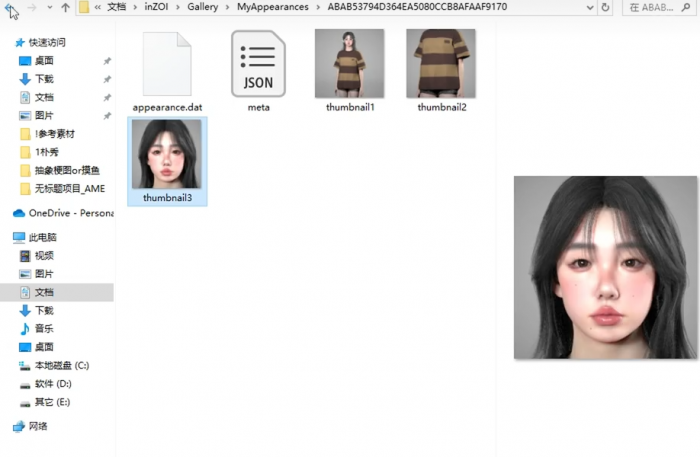Click the large preview image of the face

click(603, 267)
